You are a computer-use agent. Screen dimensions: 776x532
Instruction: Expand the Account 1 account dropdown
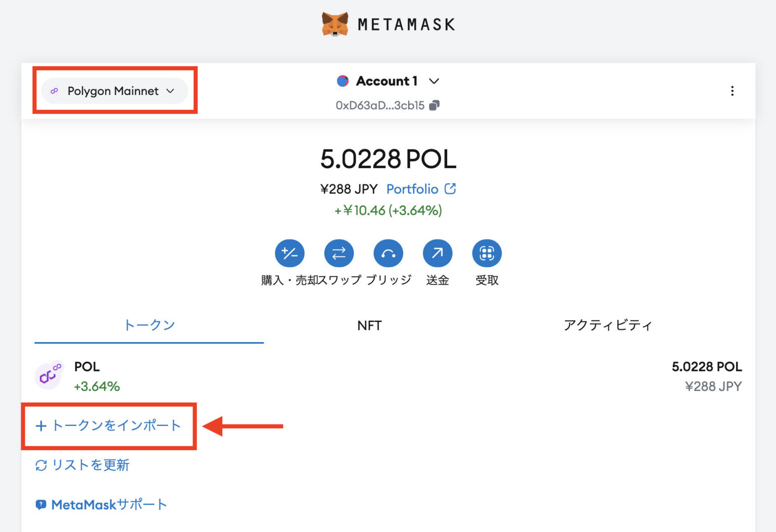(x=434, y=81)
